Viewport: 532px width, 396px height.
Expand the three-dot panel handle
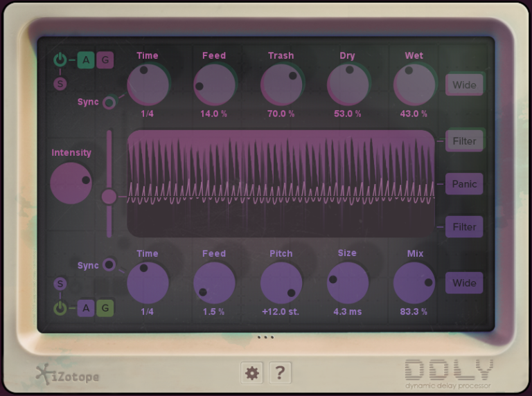tap(265, 338)
